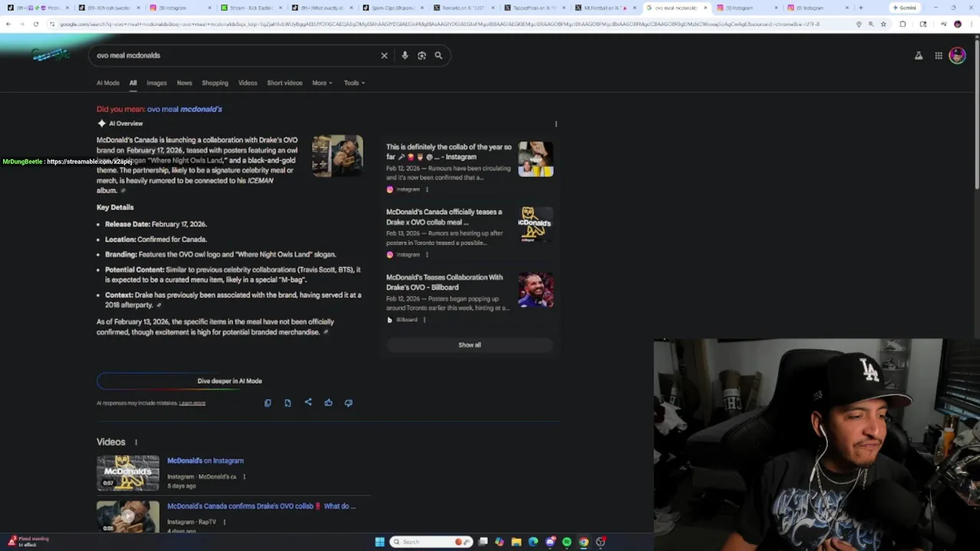Click the browser address bar
The height and width of the screenshot is (551, 980).
(x=452, y=24)
